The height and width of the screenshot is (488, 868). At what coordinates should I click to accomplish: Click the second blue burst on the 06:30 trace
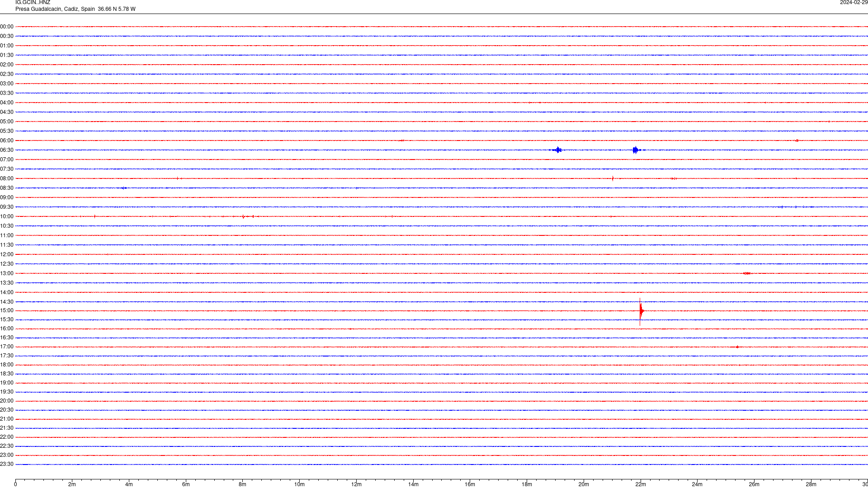(636, 150)
